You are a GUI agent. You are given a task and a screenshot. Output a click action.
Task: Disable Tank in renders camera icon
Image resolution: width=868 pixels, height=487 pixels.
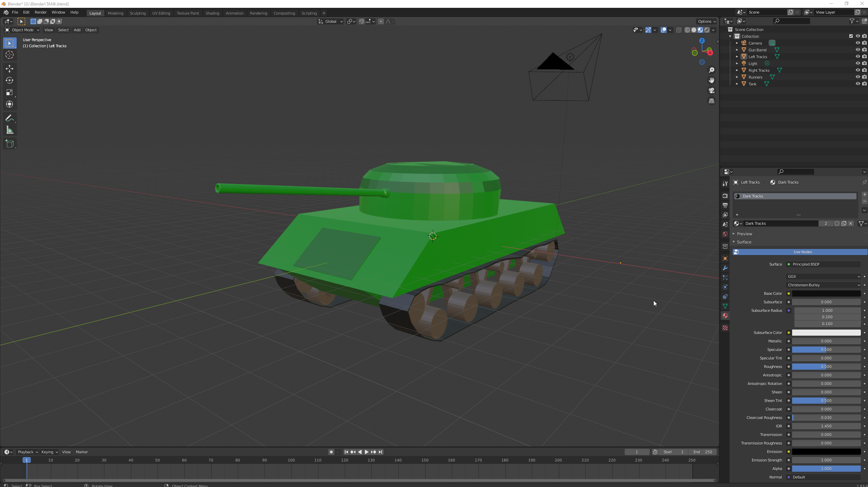pos(864,84)
